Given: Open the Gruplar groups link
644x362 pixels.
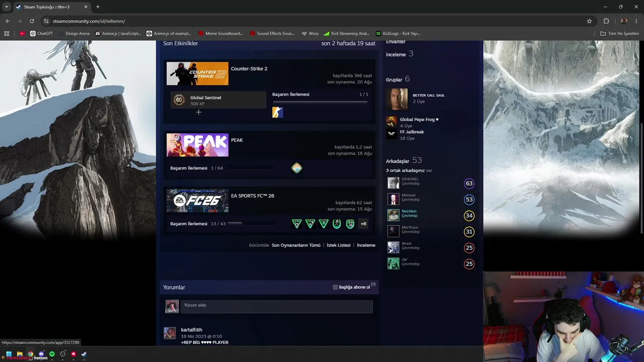Looking at the screenshot, I should tap(394, 79).
